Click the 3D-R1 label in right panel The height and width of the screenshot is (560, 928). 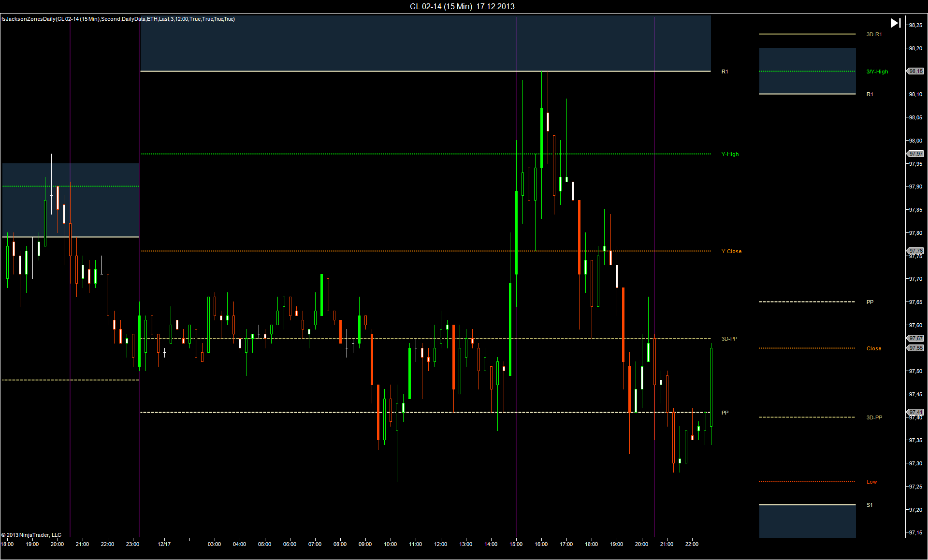pos(874,35)
